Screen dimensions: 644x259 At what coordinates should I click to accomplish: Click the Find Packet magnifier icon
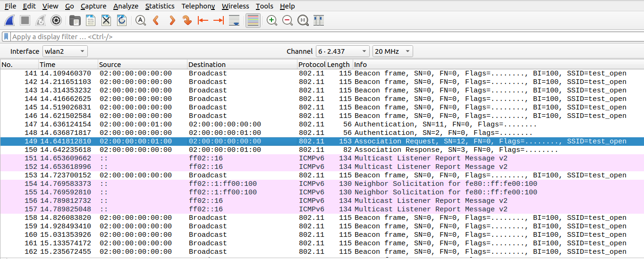(140, 20)
